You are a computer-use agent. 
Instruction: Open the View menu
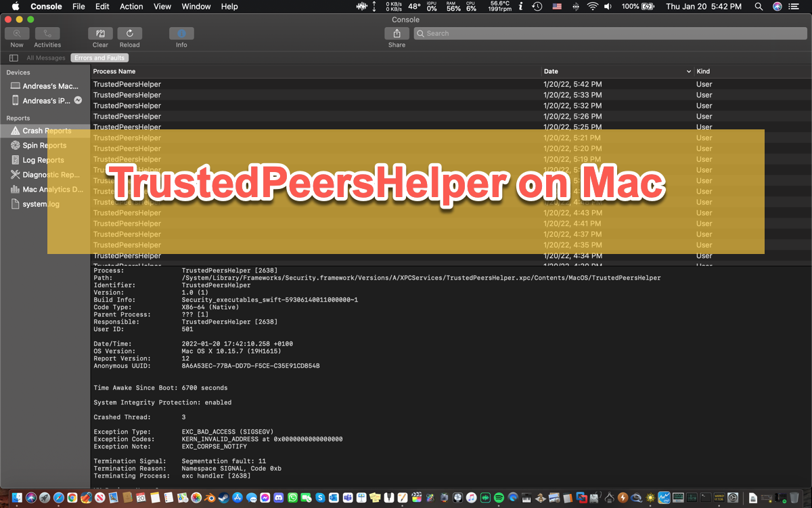coord(162,6)
